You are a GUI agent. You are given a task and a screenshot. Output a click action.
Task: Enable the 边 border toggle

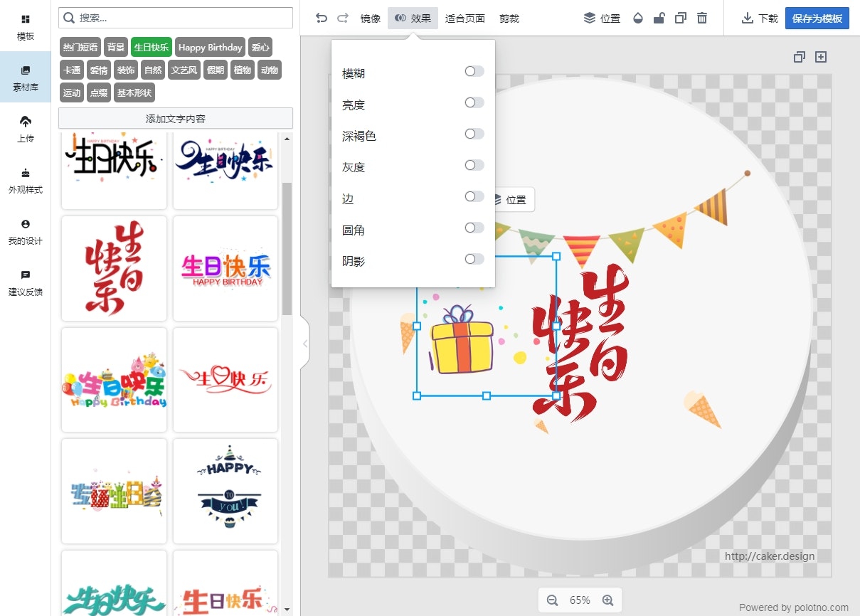pos(474,196)
